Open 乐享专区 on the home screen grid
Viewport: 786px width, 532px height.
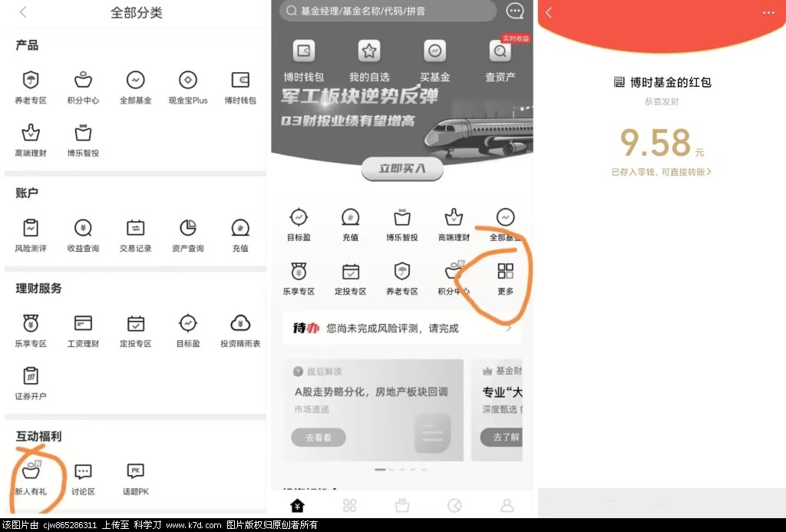tap(299, 279)
